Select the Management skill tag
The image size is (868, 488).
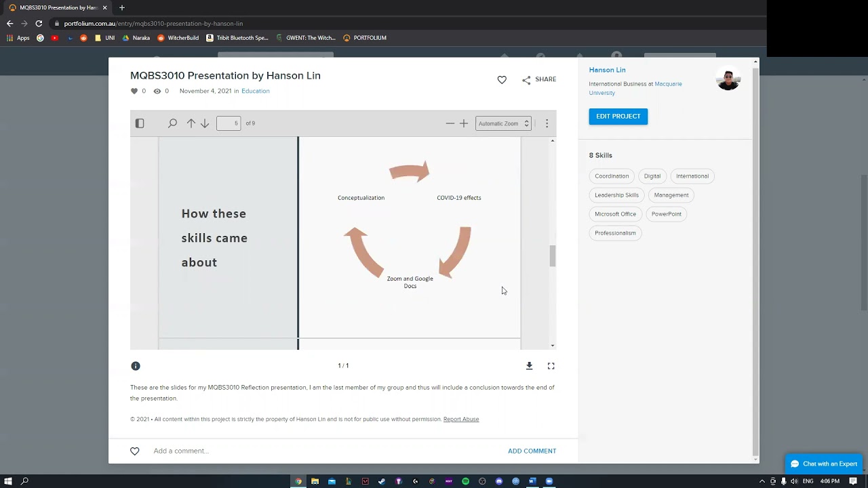point(671,195)
